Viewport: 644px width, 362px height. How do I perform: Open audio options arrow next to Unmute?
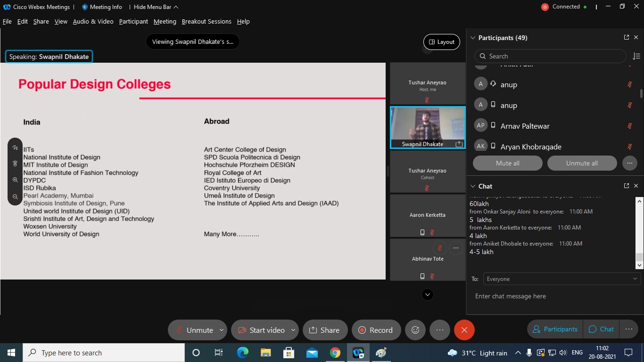(x=221, y=330)
